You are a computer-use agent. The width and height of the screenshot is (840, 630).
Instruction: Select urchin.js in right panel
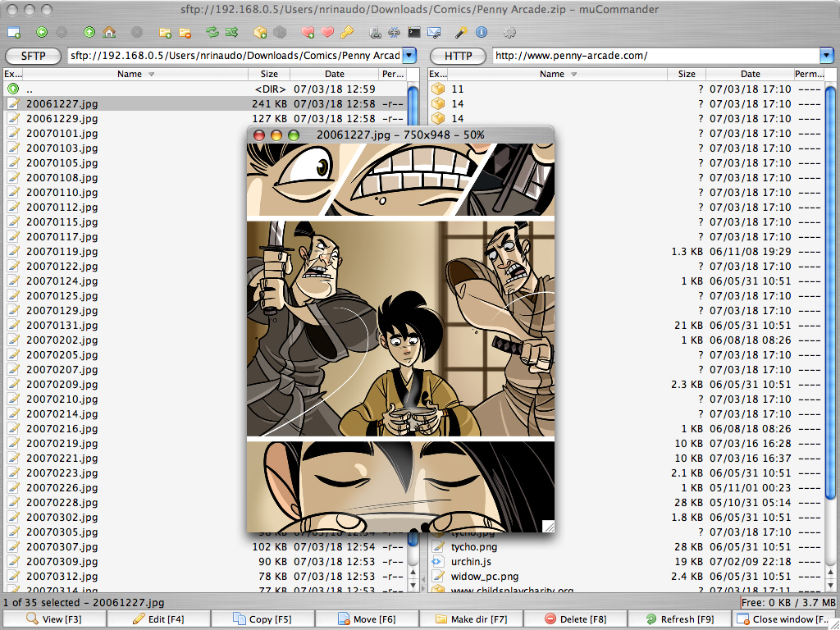pos(626,561)
